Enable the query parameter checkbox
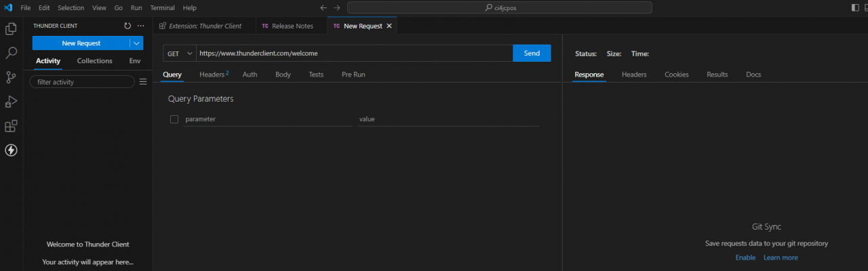This screenshot has width=868, height=271. [174, 119]
